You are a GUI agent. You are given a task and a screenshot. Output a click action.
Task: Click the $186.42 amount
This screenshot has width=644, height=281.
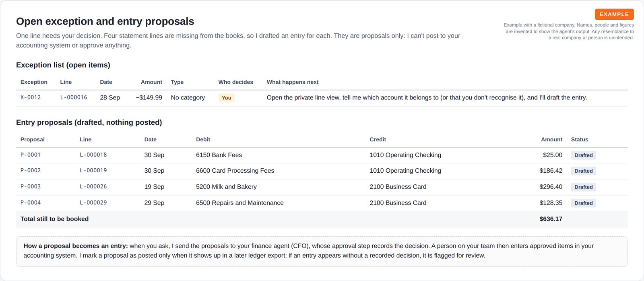pyautogui.click(x=551, y=171)
